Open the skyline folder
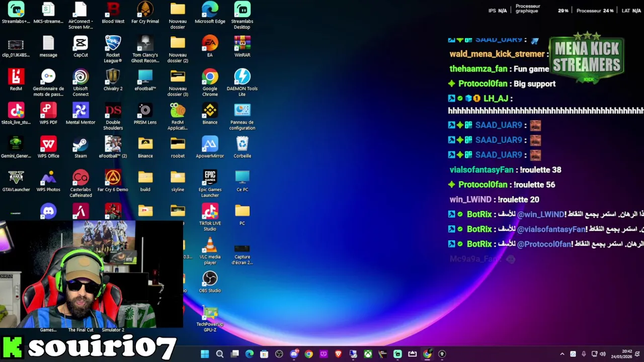Screen dimensions: 644x362 (177, 182)
